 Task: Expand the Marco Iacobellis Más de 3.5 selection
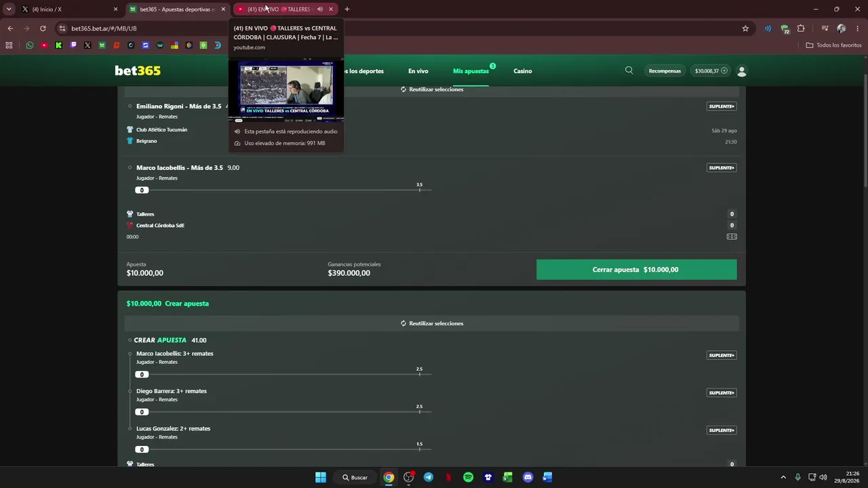[x=130, y=167]
